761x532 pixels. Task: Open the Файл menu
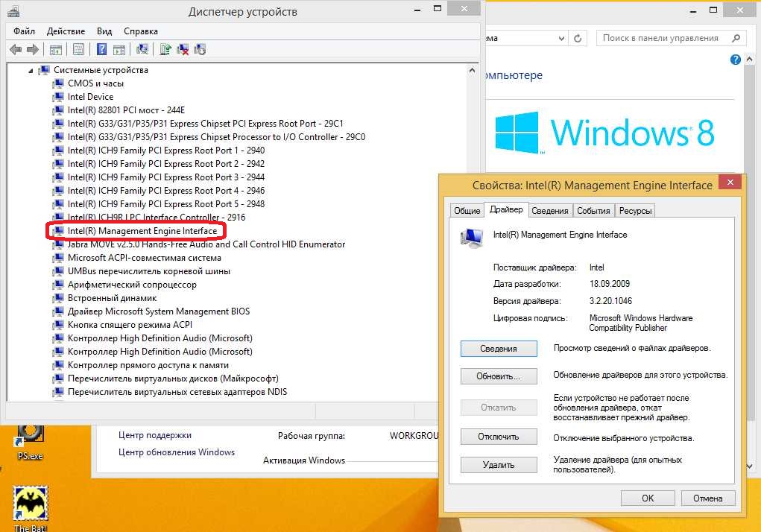tap(25, 31)
